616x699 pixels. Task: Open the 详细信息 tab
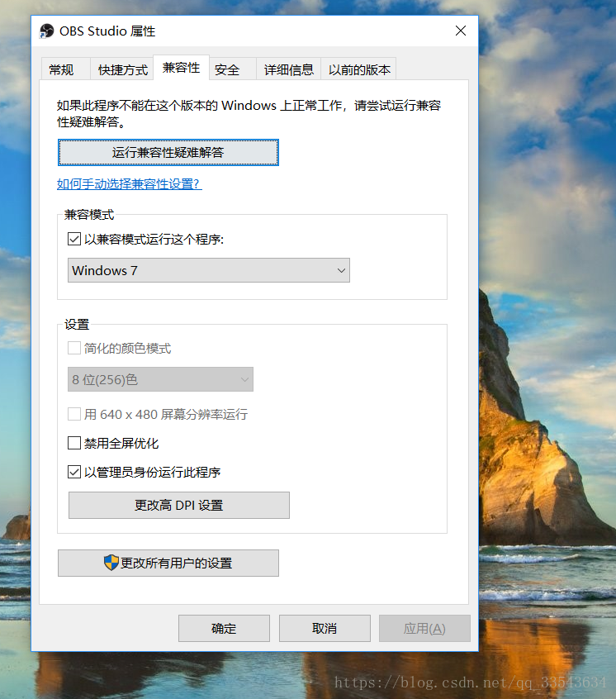(x=289, y=69)
